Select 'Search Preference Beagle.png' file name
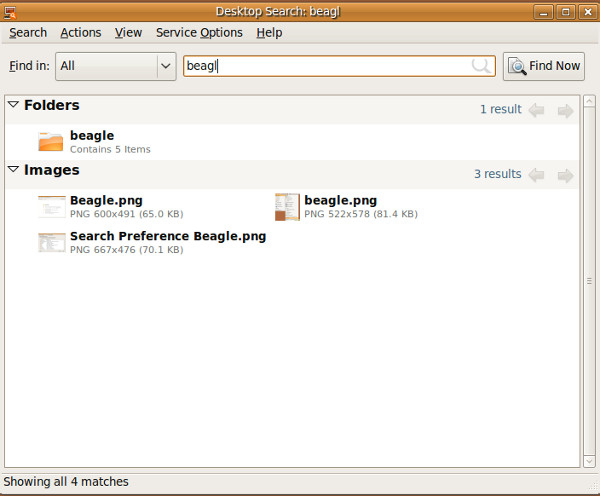Screen dimensions: 600x496 [168, 236]
